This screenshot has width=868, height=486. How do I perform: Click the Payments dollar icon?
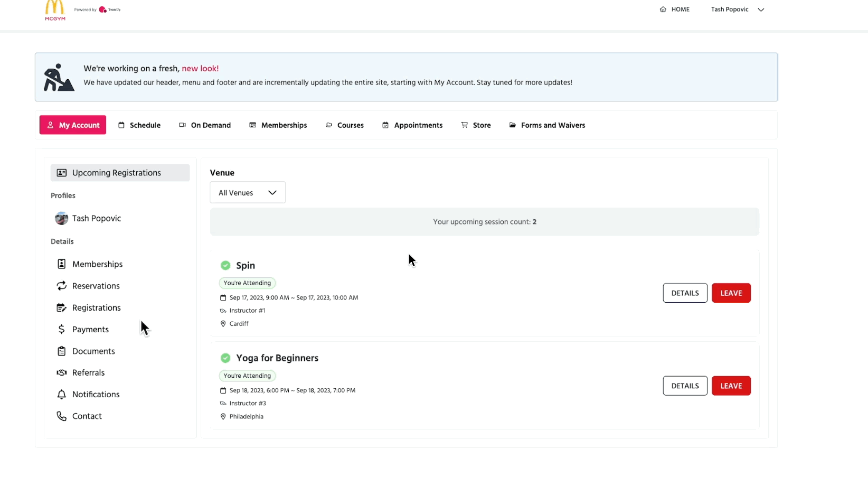point(62,329)
